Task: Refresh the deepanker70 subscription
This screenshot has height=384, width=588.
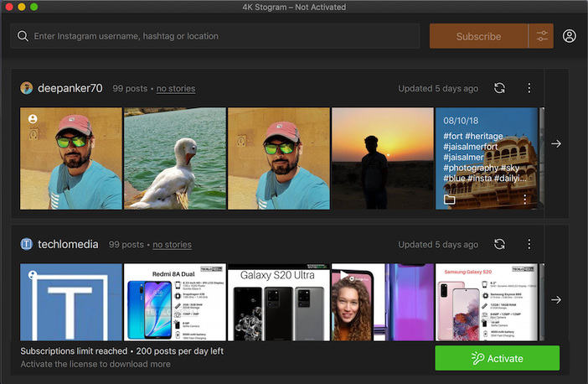Action: (499, 88)
